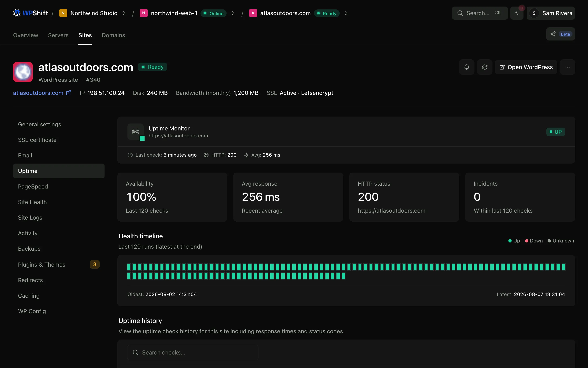This screenshot has height=368, width=588.
Task: Click the Sam Rivera account button
Action: (x=551, y=13)
